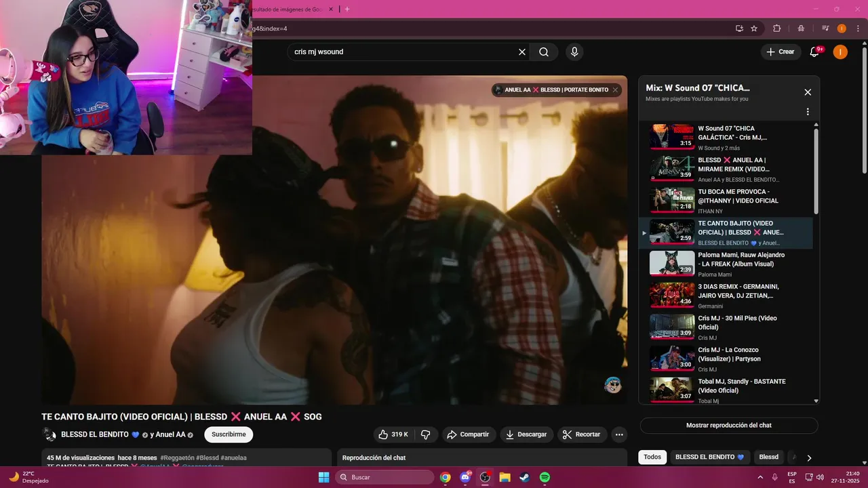The image size is (868, 488).
Task: Open Steam from the taskbar
Action: [525, 477]
